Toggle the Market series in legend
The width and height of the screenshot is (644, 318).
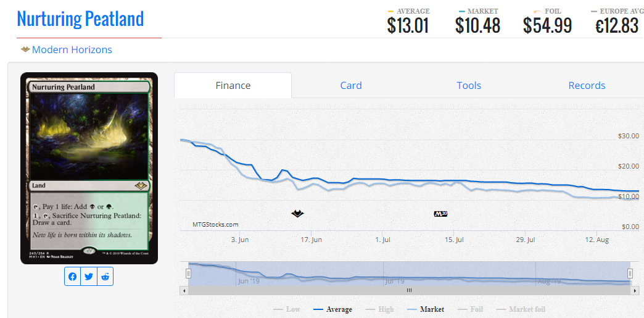point(426,309)
